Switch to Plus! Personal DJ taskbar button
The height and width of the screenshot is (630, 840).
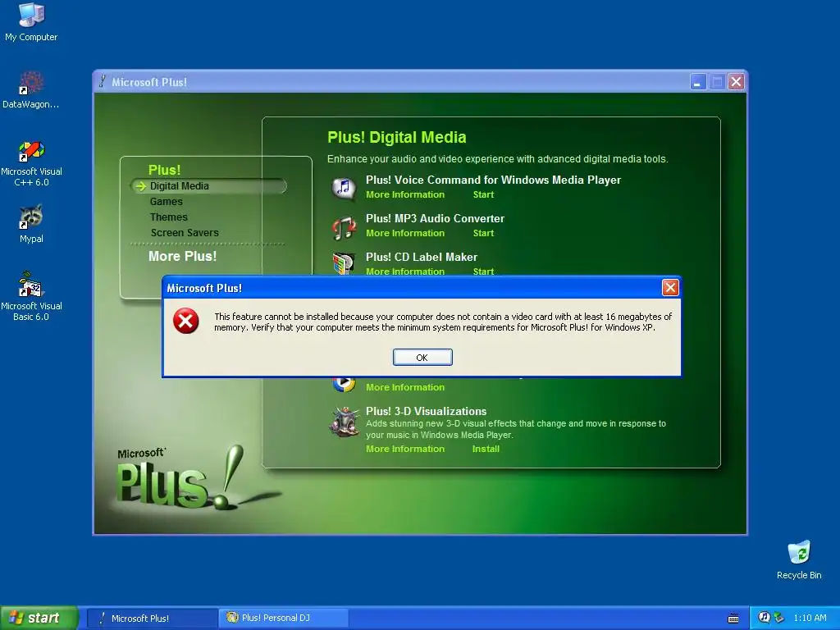(x=283, y=618)
